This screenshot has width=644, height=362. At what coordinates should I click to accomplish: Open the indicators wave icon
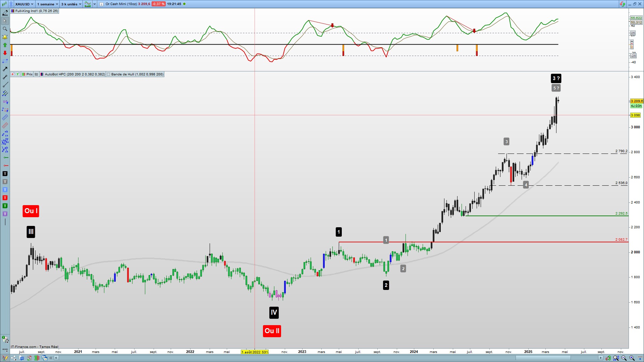click(x=88, y=4)
